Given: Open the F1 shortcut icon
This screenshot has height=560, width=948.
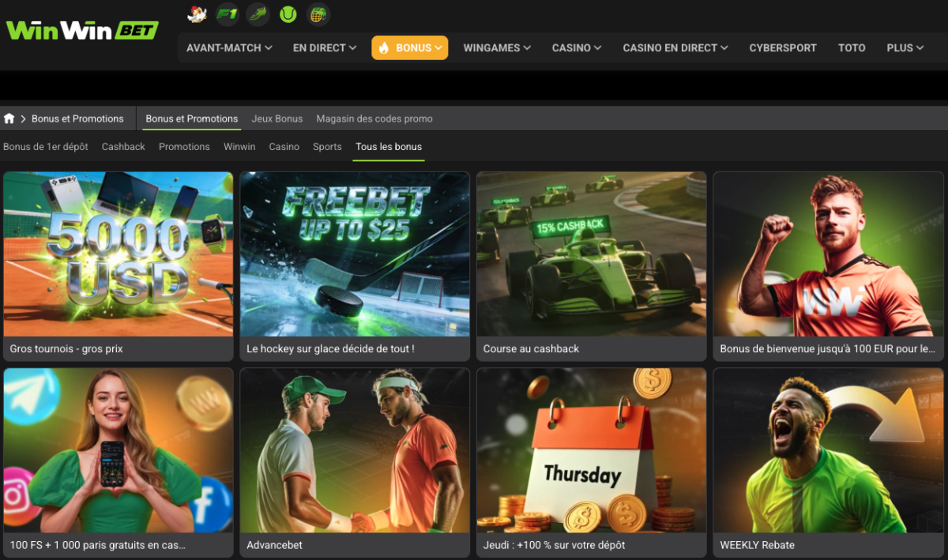Looking at the screenshot, I should pyautogui.click(x=228, y=13).
